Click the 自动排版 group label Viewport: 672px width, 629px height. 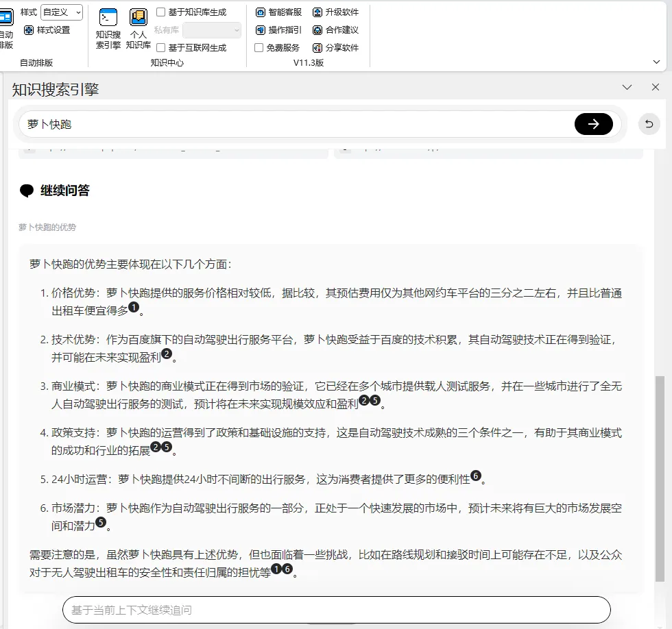pos(36,63)
